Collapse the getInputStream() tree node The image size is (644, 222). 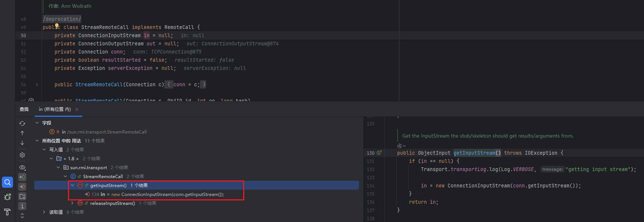pos(72,186)
